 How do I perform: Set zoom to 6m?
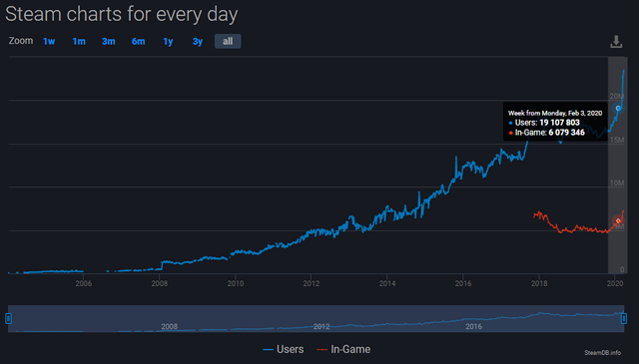[138, 42]
